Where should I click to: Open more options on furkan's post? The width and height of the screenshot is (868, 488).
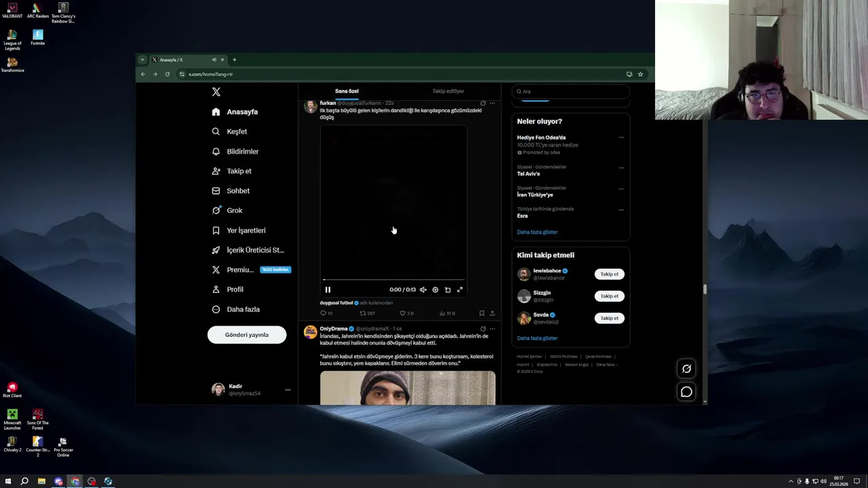tap(492, 103)
